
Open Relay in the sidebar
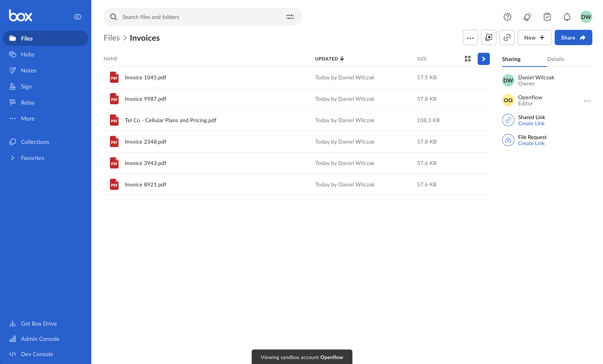(x=28, y=102)
